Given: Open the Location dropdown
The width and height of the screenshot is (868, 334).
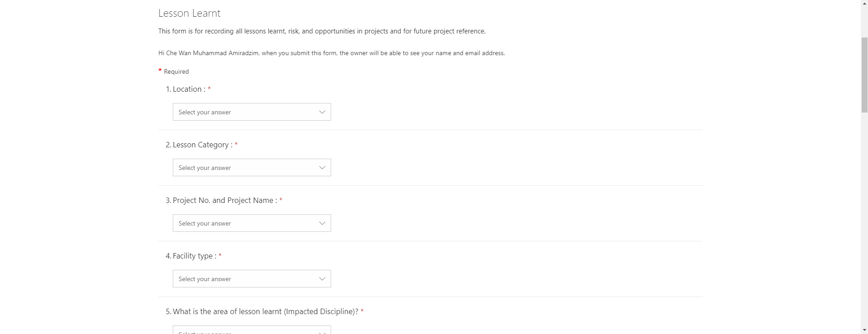Looking at the screenshot, I should [251, 112].
